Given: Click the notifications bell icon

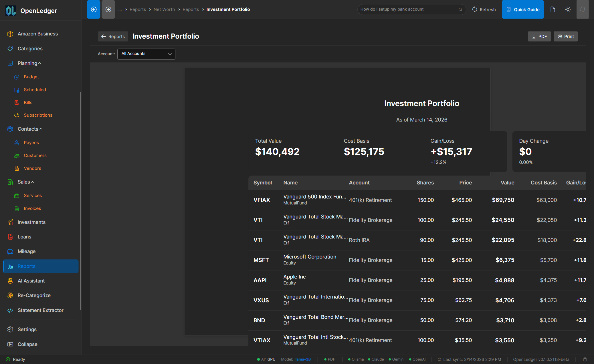Looking at the screenshot, I should pos(583,9).
